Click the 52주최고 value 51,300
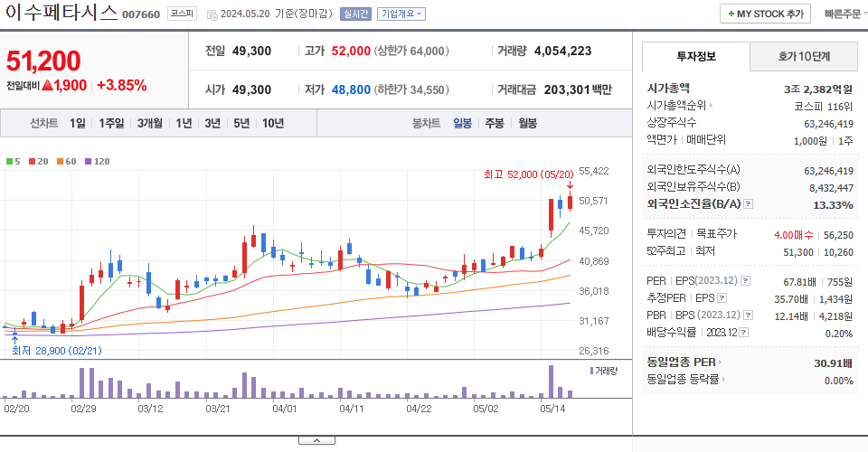868x452 pixels. click(x=798, y=252)
